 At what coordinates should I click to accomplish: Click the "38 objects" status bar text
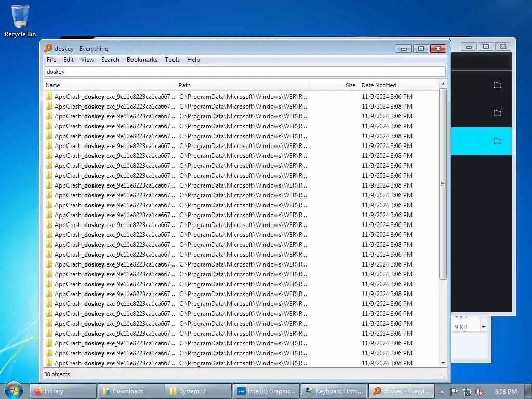(57, 374)
